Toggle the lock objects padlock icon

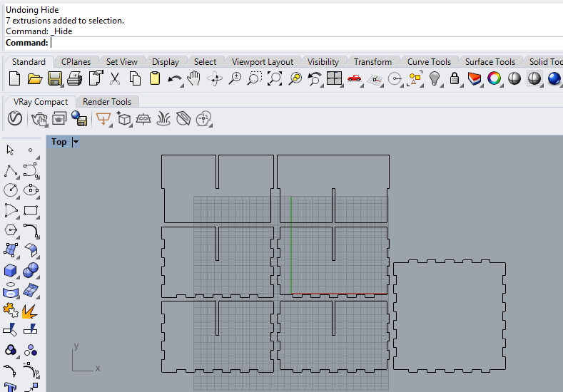click(455, 78)
